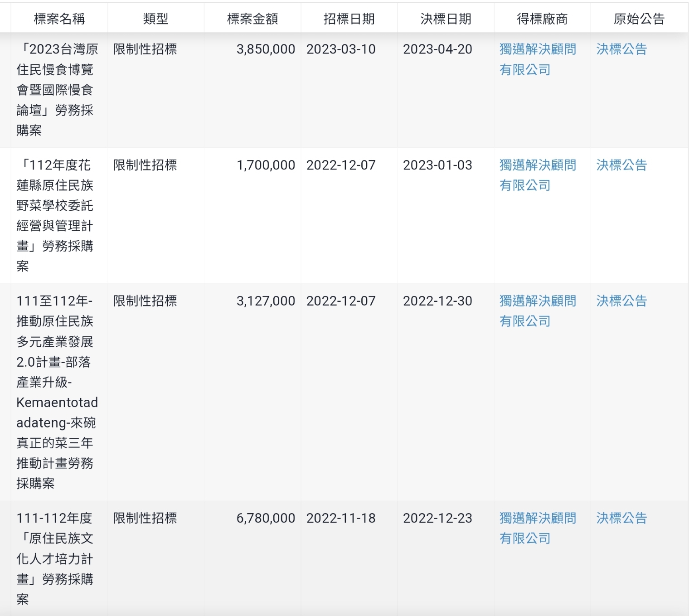The height and width of the screenshot is (616, 689).
Task: Click the 原始公告 column header
Action: (639, 19)
